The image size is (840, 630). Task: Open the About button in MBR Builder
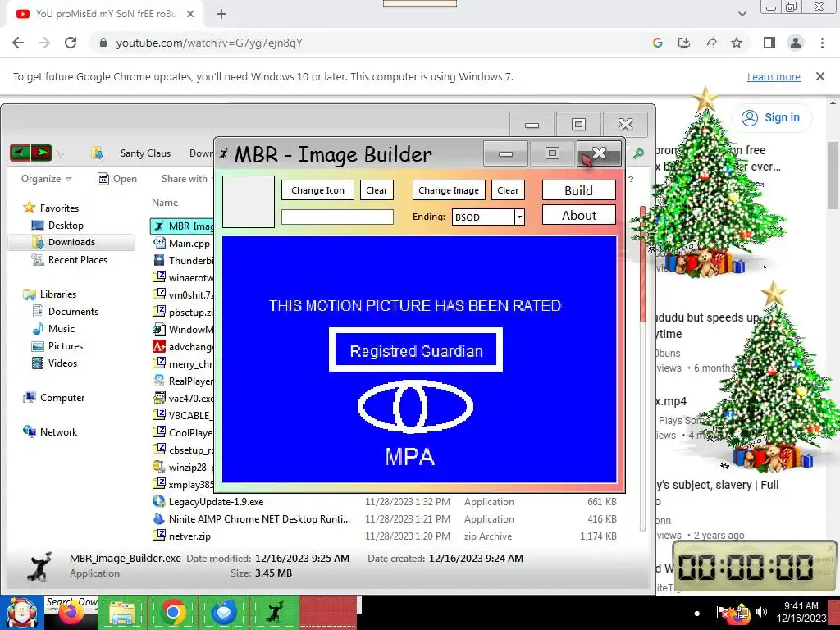pos(578,216)
